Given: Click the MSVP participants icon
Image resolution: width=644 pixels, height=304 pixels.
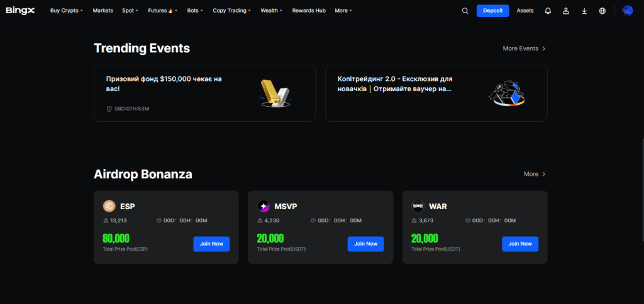Looking at the screenshot, I should coord(260,220).
